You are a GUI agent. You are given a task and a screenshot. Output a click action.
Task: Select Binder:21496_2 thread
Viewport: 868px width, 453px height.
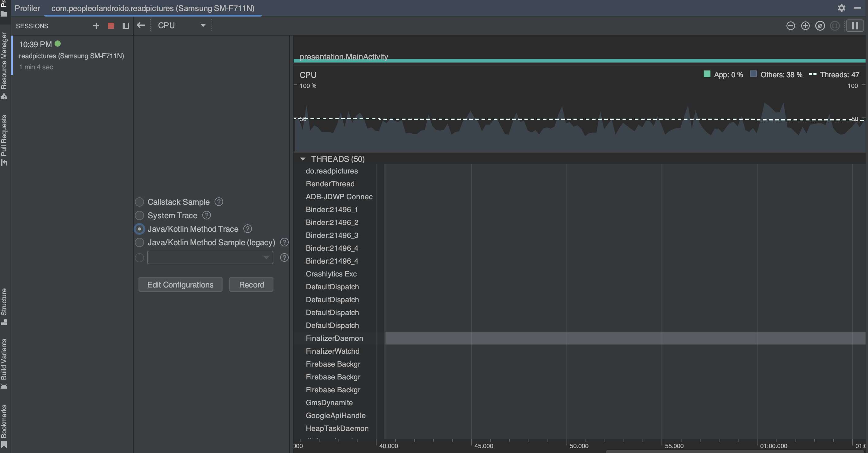click(x=332, y=222)
